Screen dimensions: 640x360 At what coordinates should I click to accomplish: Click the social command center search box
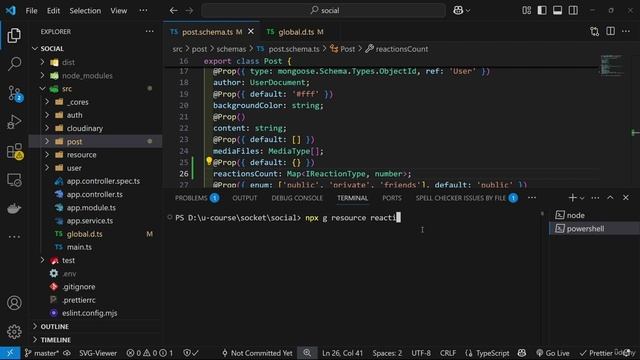pyautogui.click(x=324, y=11)
